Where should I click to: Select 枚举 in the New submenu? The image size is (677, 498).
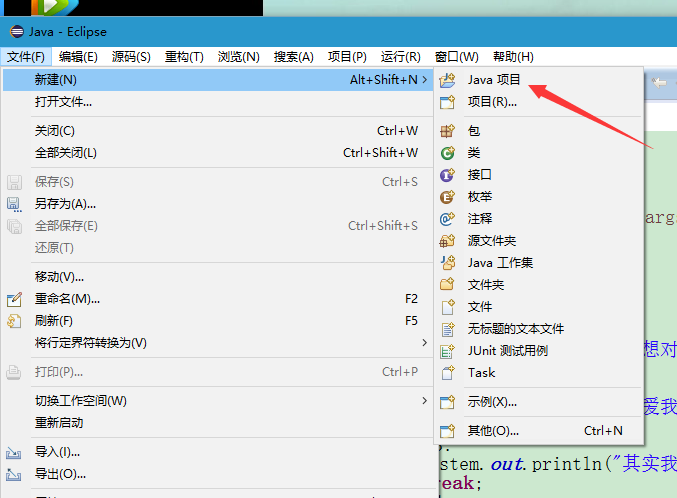pyautogui.click(x=539, y=197)
